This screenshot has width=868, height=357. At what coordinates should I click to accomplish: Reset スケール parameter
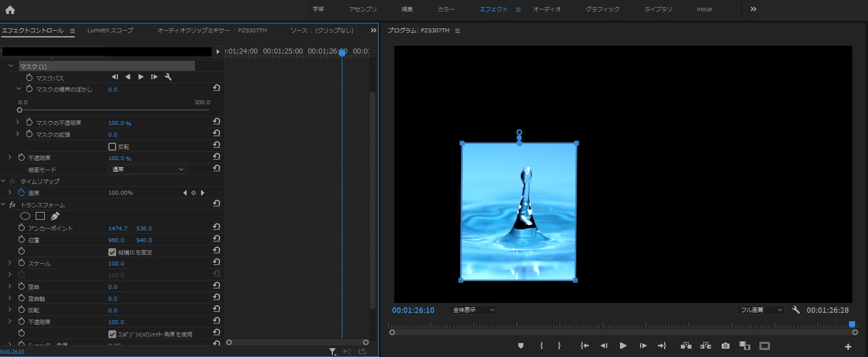pyautogui.click(x=216, y=262)
